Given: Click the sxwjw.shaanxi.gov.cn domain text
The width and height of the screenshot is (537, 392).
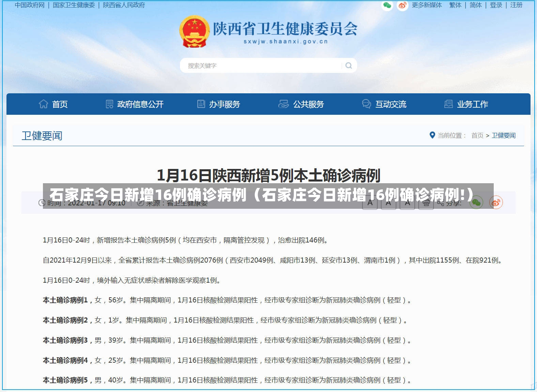Looking at the screenshot, I should (x=286, y=42).
